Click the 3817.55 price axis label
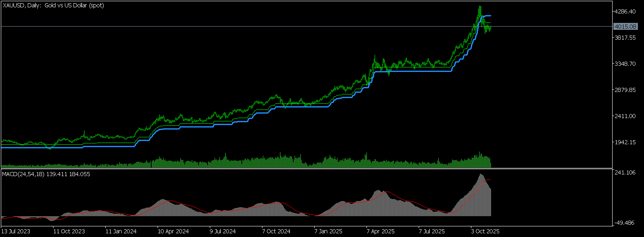 pos(625,38)
